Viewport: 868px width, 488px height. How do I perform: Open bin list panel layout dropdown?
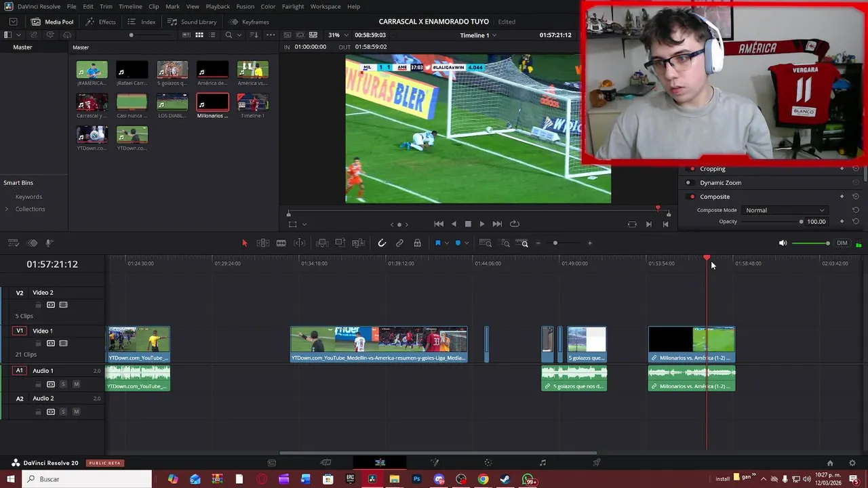click(18, 35)
